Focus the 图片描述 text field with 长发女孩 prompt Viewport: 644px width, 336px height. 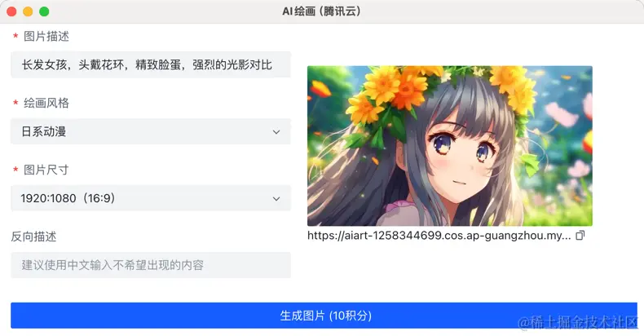click(151, 64)
